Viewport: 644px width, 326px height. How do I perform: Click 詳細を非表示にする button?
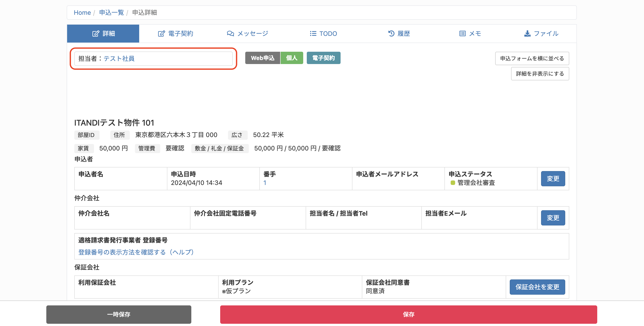[540, 74]
